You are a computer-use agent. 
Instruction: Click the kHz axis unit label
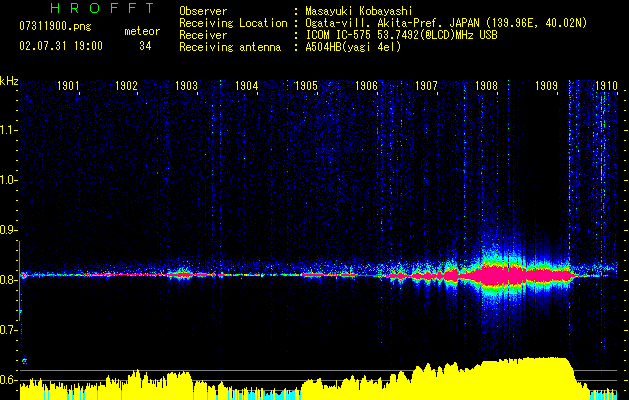pyautogui.click(x=9, y=81)
